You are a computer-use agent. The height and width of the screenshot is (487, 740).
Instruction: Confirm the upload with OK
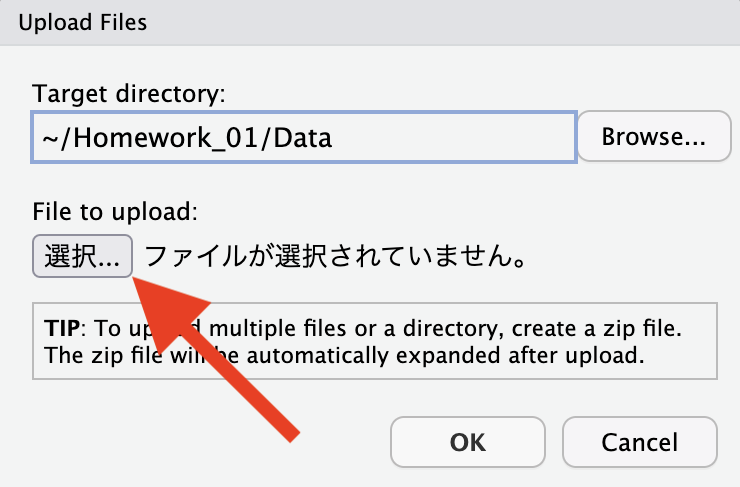468,442
